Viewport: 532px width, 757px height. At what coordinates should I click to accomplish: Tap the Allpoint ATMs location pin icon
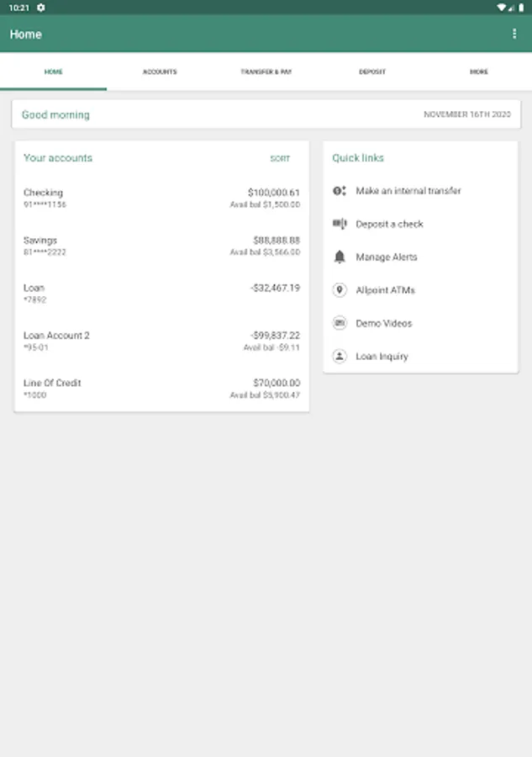(340, 290)
